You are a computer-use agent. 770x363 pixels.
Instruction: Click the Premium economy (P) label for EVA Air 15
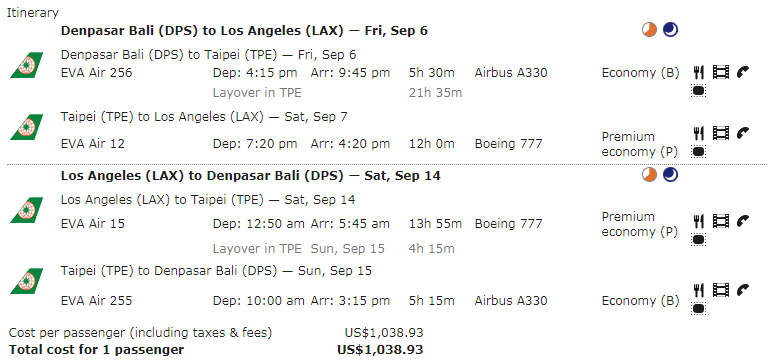(640, 224)
